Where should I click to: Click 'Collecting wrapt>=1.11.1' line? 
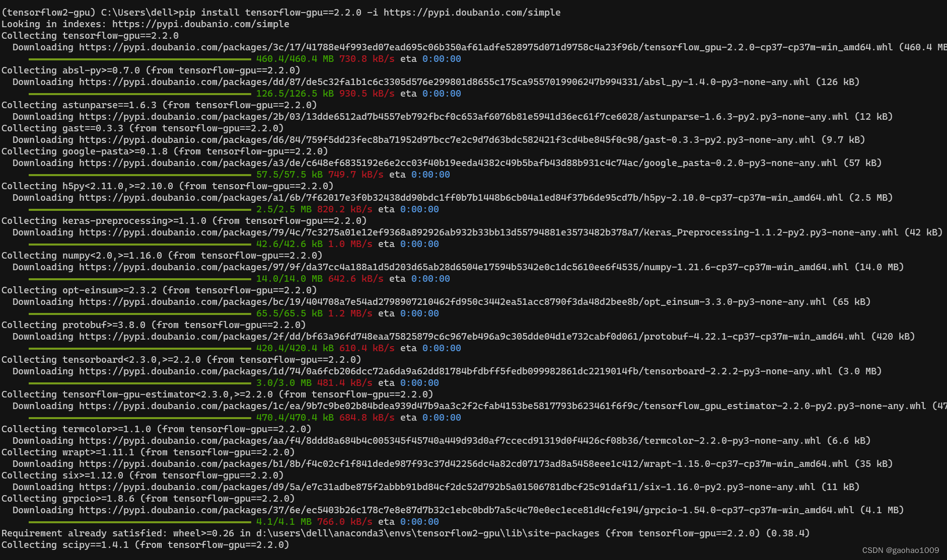click(148, 452)
